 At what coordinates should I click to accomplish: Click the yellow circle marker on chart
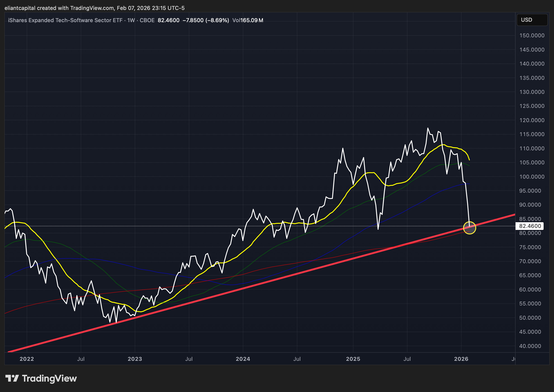click(469, 228)
